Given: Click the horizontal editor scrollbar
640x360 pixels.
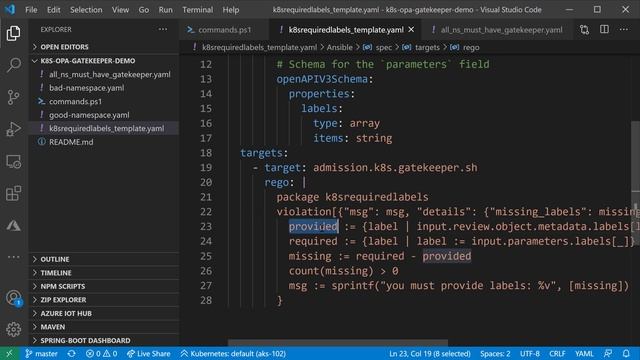Looking at the screenshot, I should [338, 343].
